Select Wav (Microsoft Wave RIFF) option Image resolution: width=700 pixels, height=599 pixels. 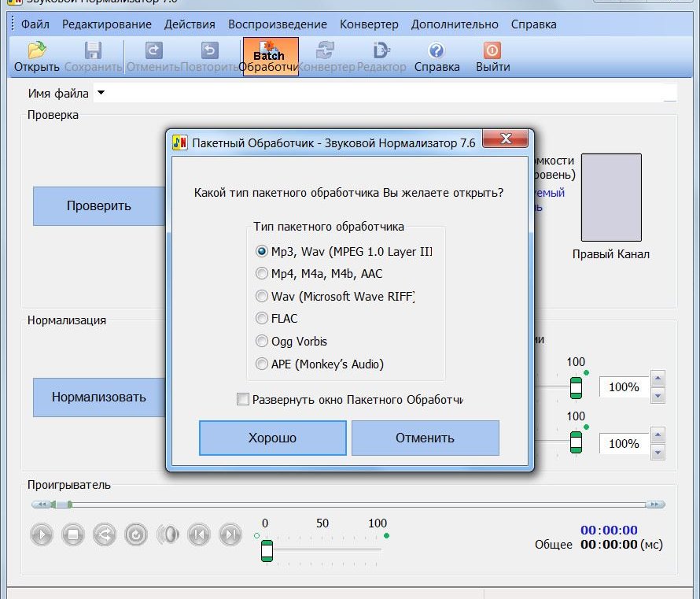click(335, 296)
